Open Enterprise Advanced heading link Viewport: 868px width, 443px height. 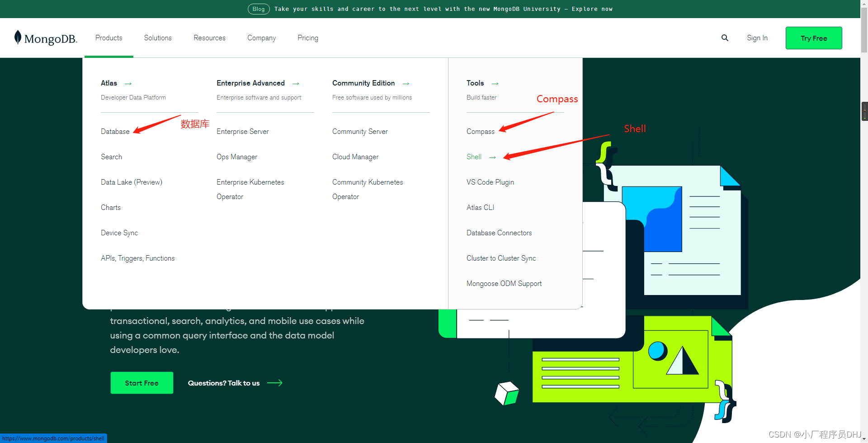[x=250, y=83]
